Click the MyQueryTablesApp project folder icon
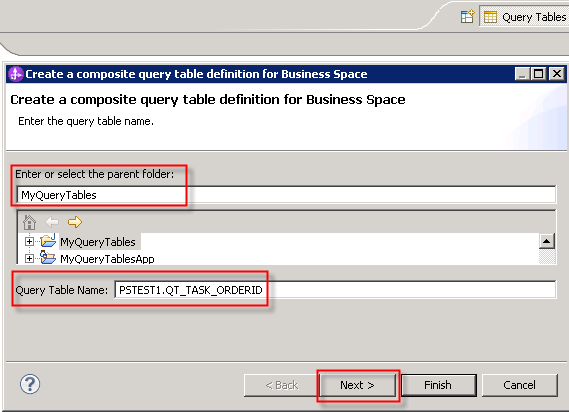This screenshot has width=569, height=412. [48, 257]
